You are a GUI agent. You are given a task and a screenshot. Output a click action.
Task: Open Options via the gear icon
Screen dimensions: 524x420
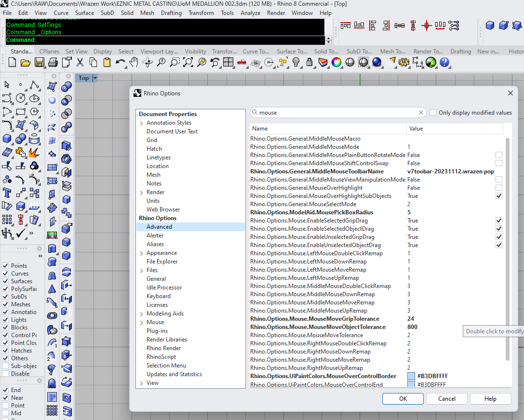tap(403, 63)
